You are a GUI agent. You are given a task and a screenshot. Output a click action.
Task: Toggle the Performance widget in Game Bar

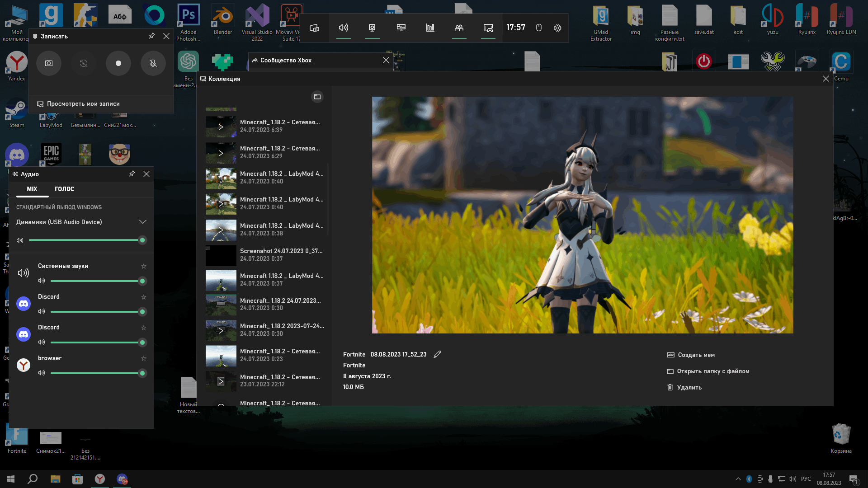pos(401,28)
